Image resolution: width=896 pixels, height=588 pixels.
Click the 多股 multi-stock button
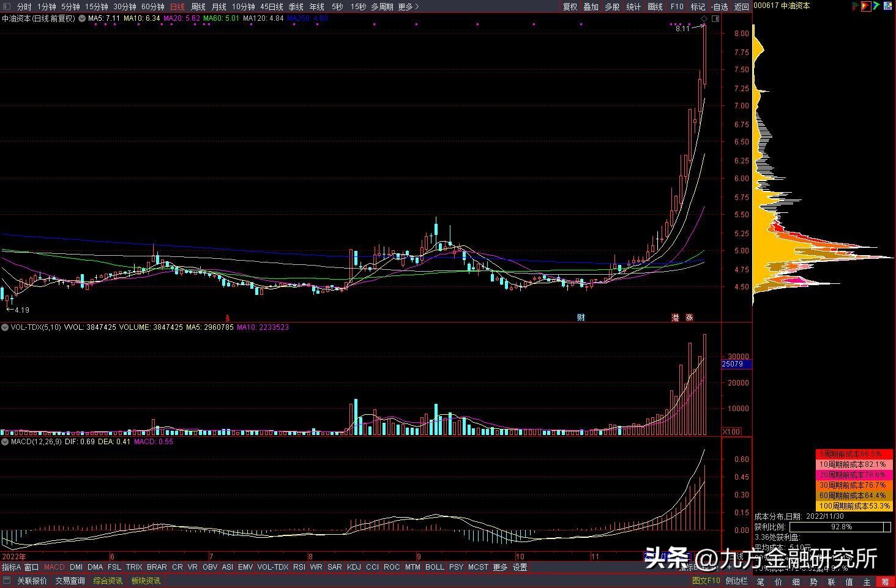tap(612, 7)
